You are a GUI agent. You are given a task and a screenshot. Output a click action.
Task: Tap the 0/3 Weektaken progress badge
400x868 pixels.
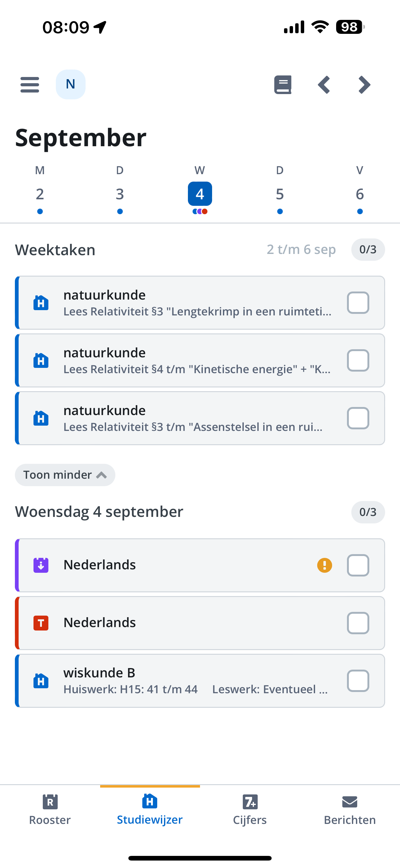pyautogui.click(x=368, y=249)
